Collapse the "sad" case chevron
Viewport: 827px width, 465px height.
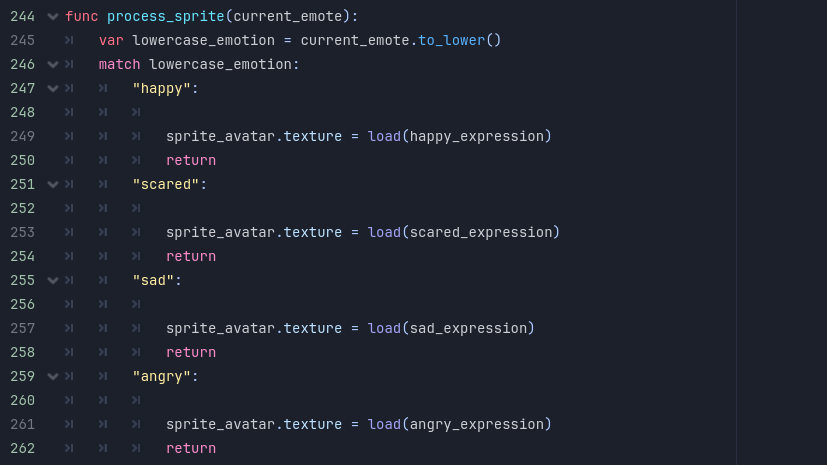click(x=53, y=280)
